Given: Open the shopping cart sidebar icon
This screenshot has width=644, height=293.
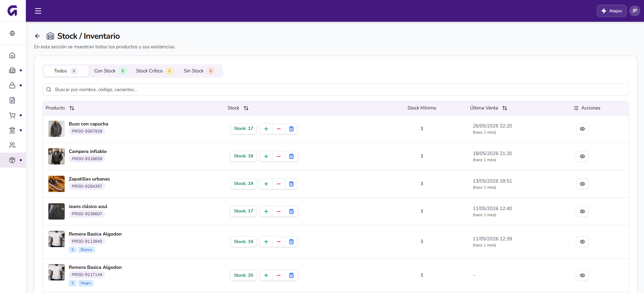Looking at the screenshot, I should pyautogui.click(x=12, y=115).
